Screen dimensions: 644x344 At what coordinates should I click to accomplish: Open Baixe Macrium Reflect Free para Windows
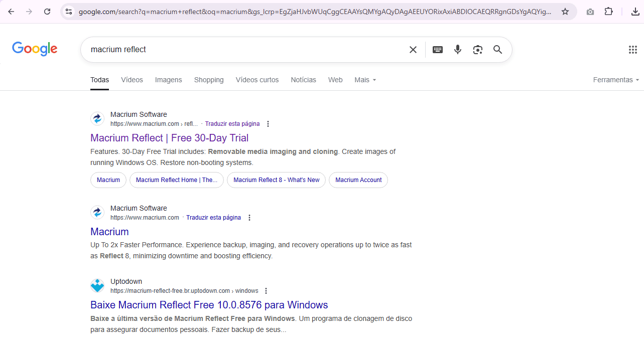coord(209,305)
